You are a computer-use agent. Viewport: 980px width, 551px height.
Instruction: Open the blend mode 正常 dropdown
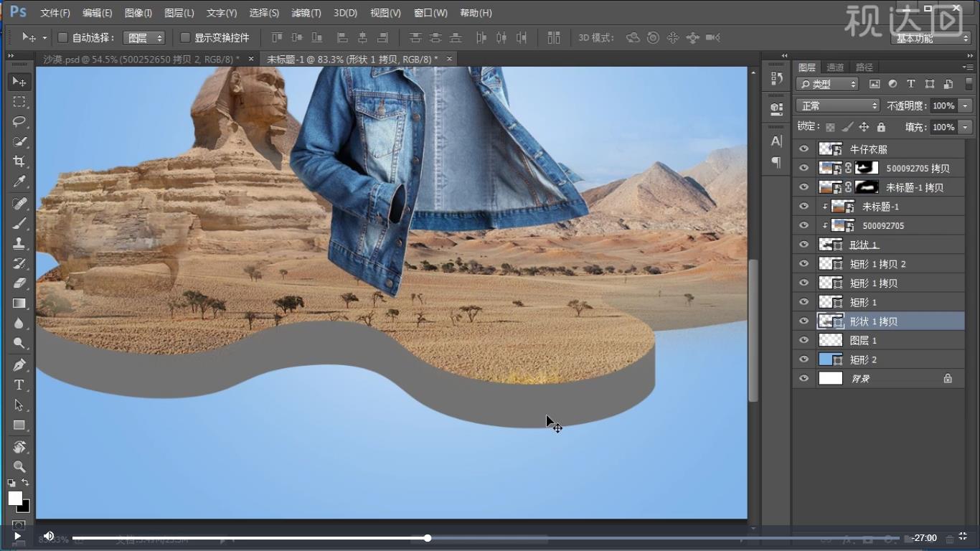837,105
